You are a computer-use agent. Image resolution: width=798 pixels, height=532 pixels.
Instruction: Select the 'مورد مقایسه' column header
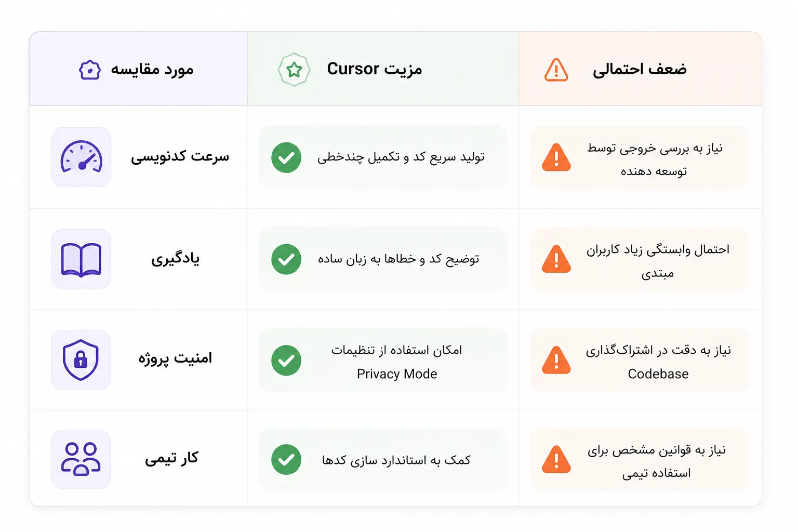138,69
